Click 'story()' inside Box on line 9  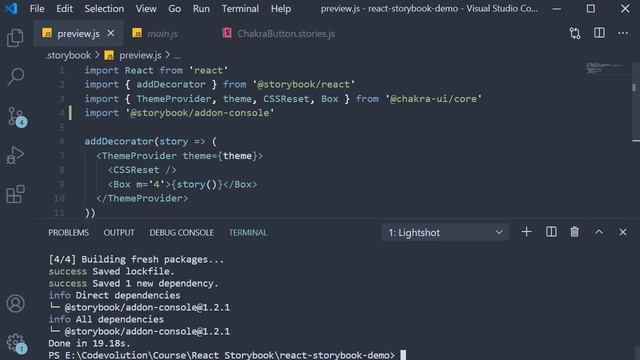pyautogui.click(x=196, y=184)
